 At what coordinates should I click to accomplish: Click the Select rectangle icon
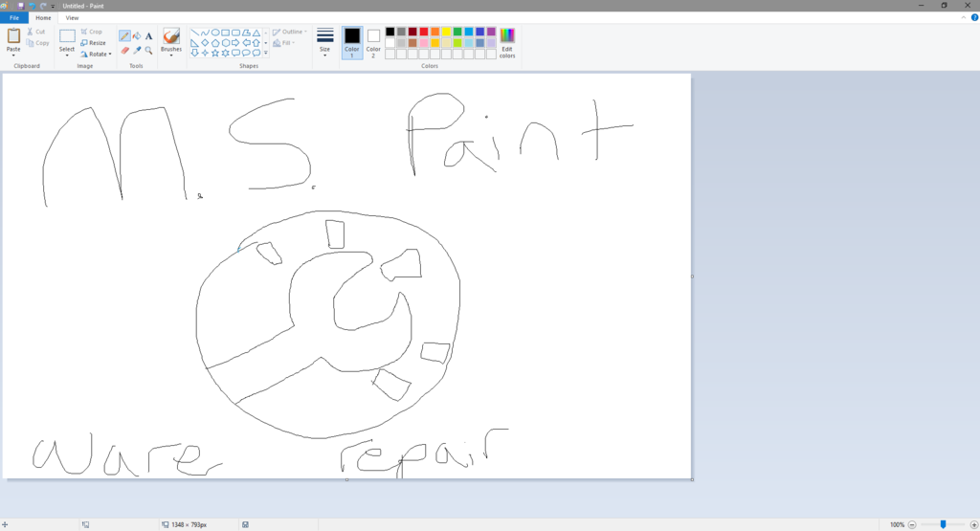(x=67, y=36)
